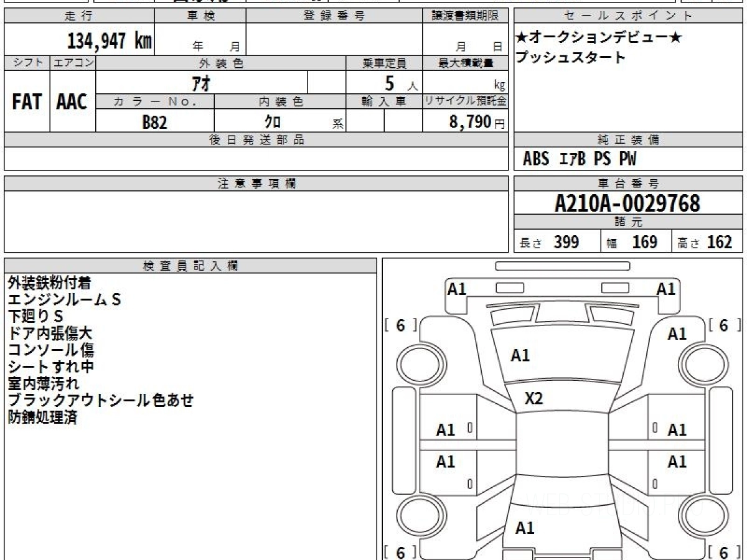Select the note エンジンルームS
The width and height of the screenshot is (747, 560).
tap(64, 300)
